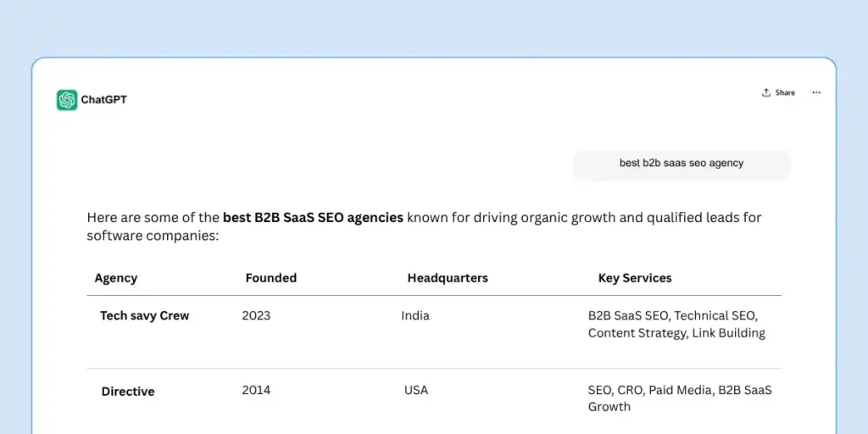Image resolution: width=868 pixels, height=434 pixels.
Task: Click the Share upload arrow icon
Action: point(766,92)
